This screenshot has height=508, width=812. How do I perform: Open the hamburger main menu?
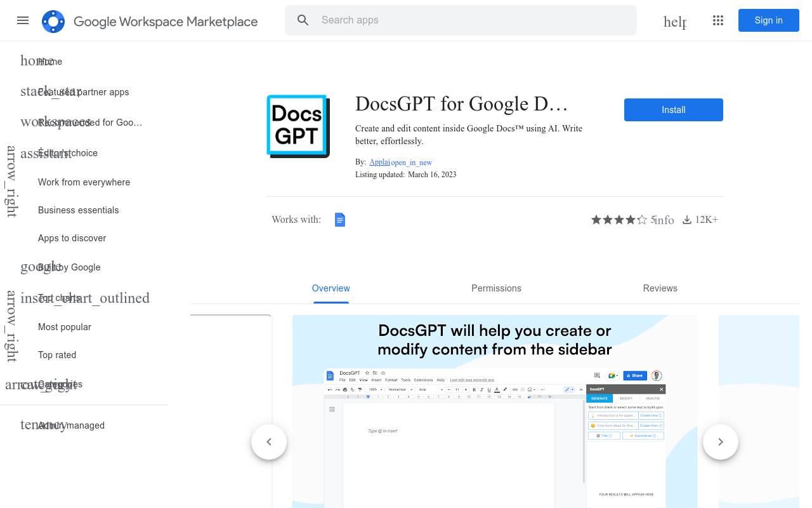pyautogui.click(x=23, y=20)
